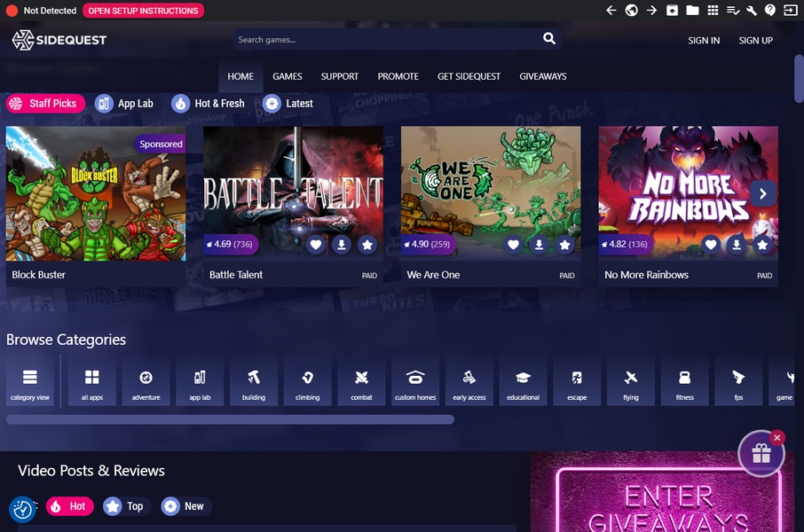Open the building category
This screenshot has width=804, height=532.
click(x=253, y=383)
